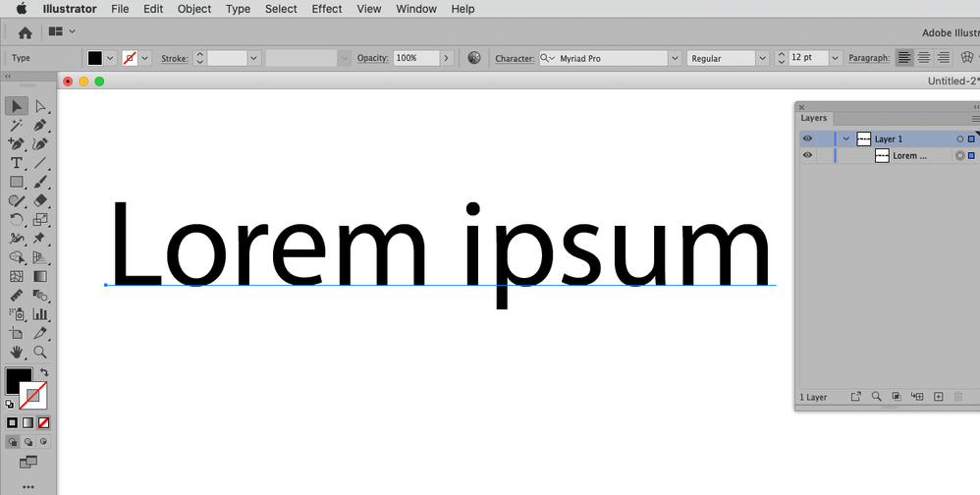Open the Effect menu
This screenshot has height=495, width=980.
pos(327,9)
